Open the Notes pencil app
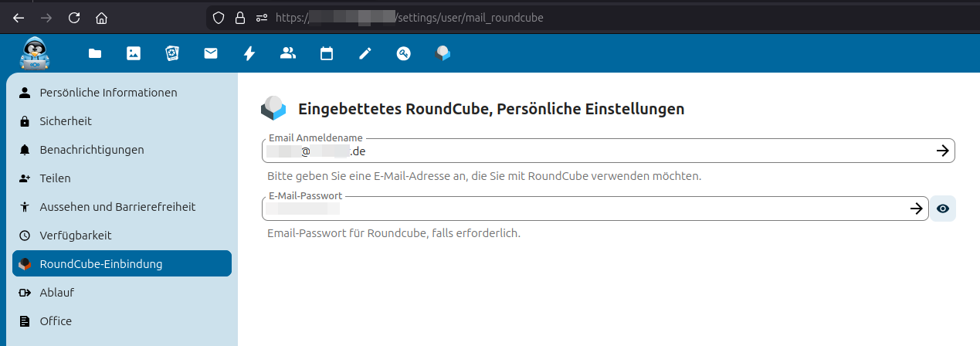Image resolution: width=980 pixels, height=346 pixels. pyautogui.click(x=365, y=53)
